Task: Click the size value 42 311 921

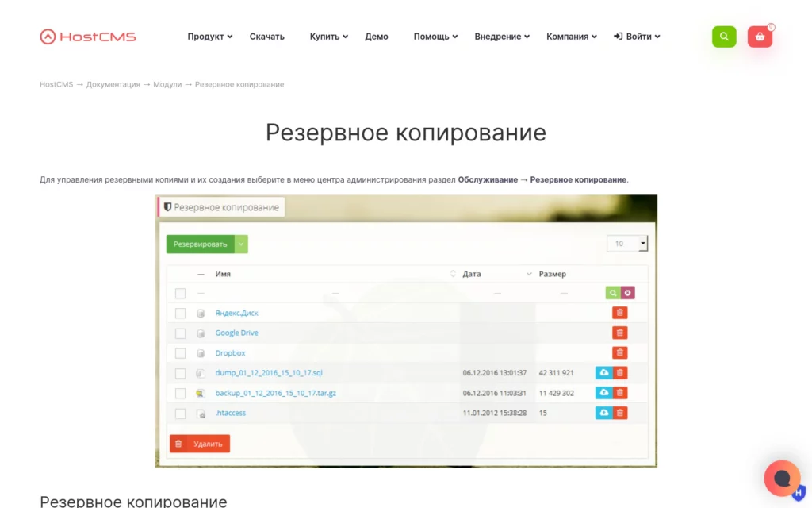Action: 556,373
